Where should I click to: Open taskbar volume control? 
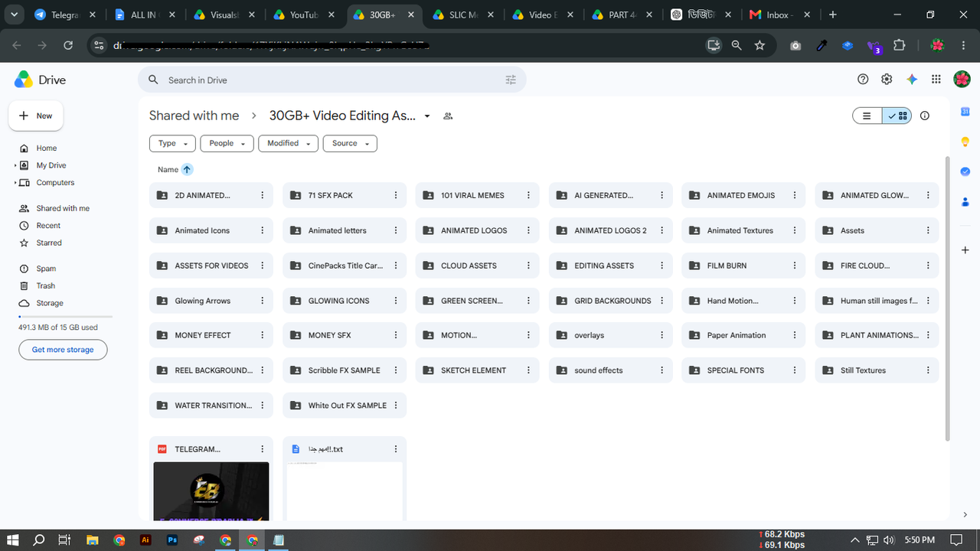(889, 540)
